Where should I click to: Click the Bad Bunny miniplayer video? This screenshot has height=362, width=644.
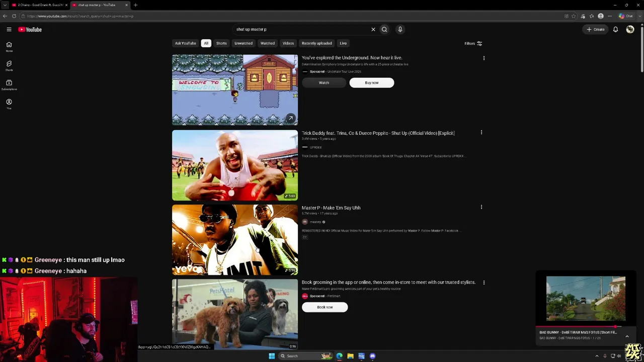[586, 298]
